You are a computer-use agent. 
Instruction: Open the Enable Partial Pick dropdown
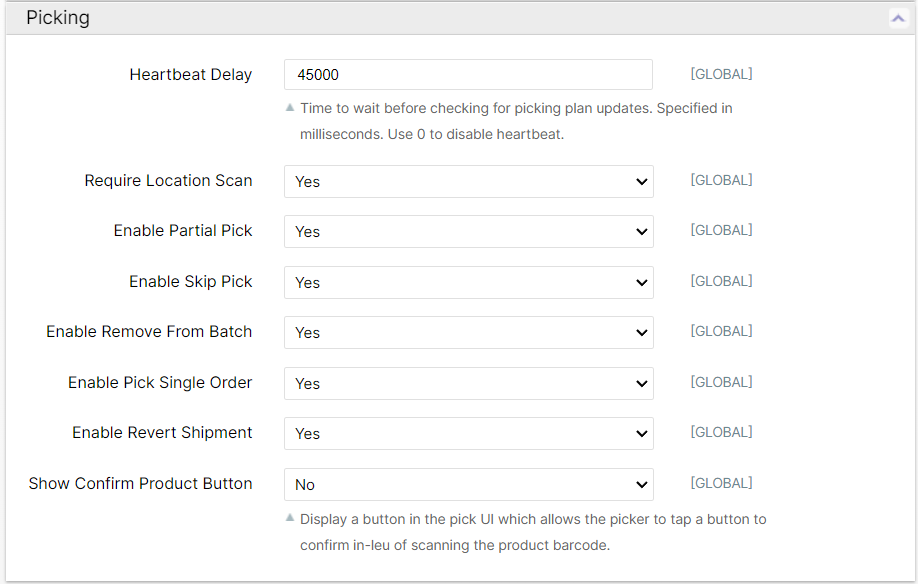[468, 232]
